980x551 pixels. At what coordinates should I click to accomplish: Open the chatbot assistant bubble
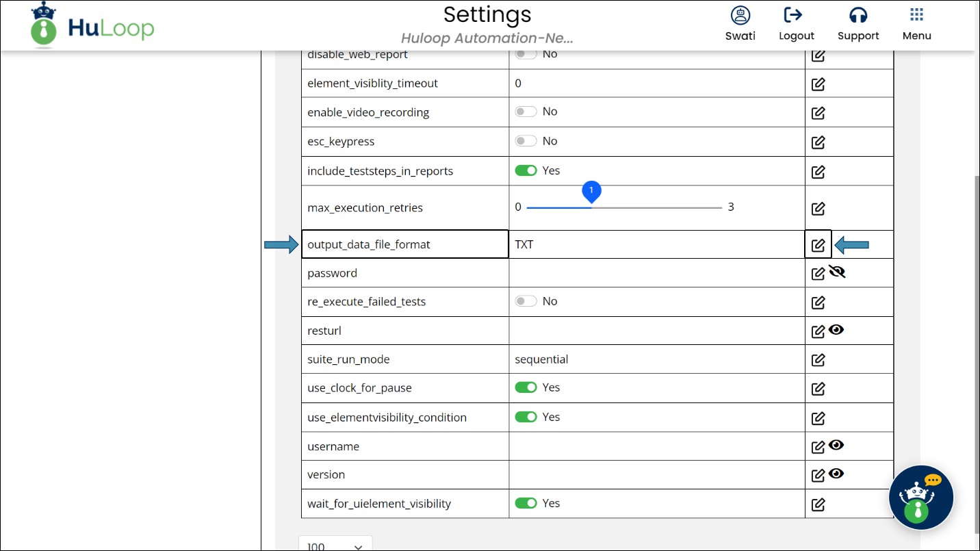click(920, 498)
